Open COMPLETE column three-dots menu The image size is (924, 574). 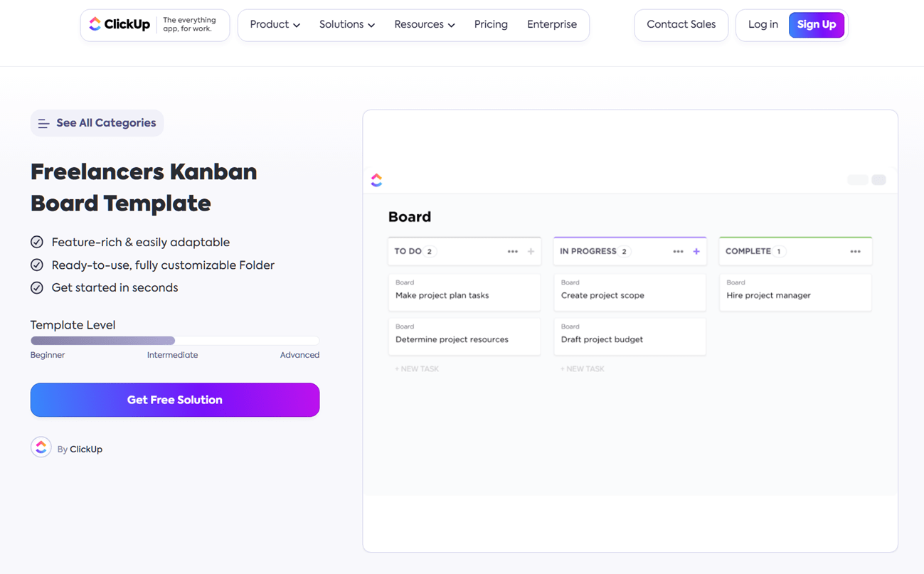[x=855, y=252]
